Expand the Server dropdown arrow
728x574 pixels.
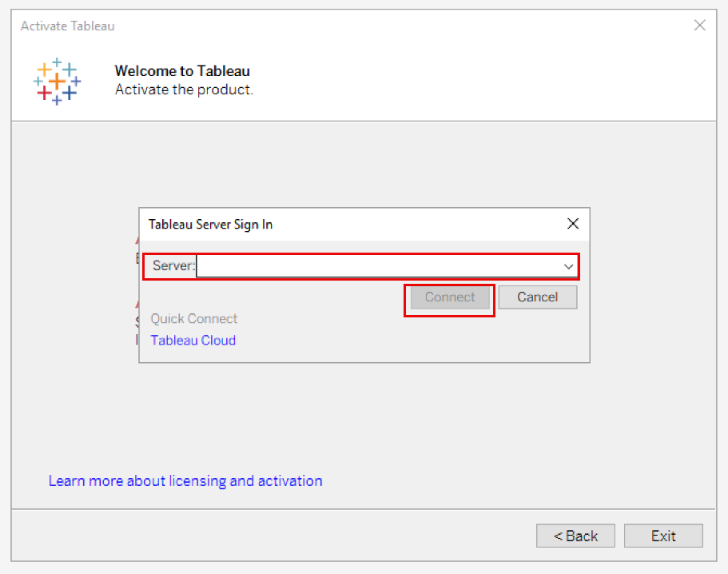pos(568,266)
